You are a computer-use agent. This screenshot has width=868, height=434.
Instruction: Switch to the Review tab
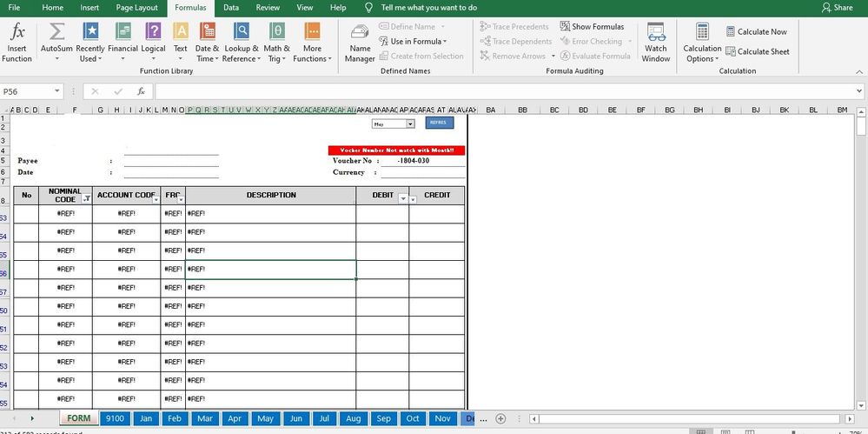[268, 8]
